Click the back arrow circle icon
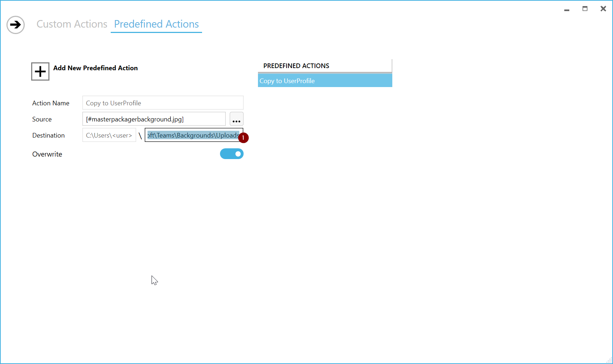 click(x=15, y=25)
